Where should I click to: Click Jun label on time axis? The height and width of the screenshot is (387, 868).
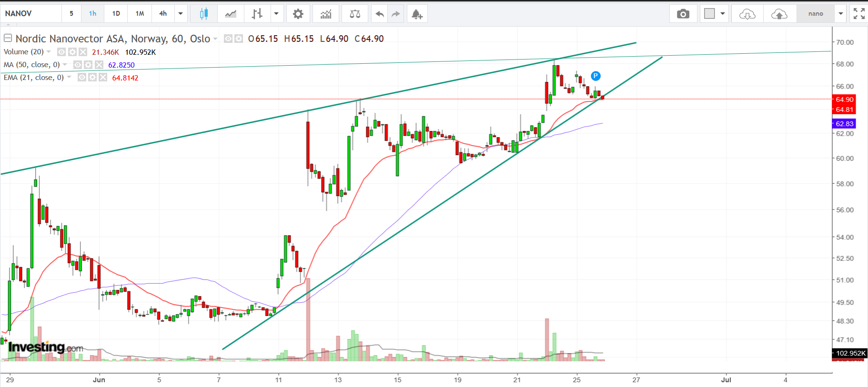point(99,380)
